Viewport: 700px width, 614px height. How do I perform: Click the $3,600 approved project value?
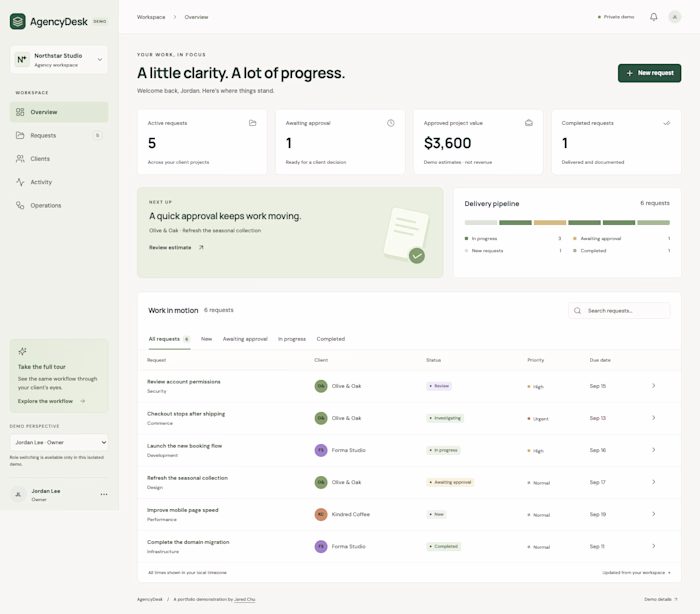[447, 143]
